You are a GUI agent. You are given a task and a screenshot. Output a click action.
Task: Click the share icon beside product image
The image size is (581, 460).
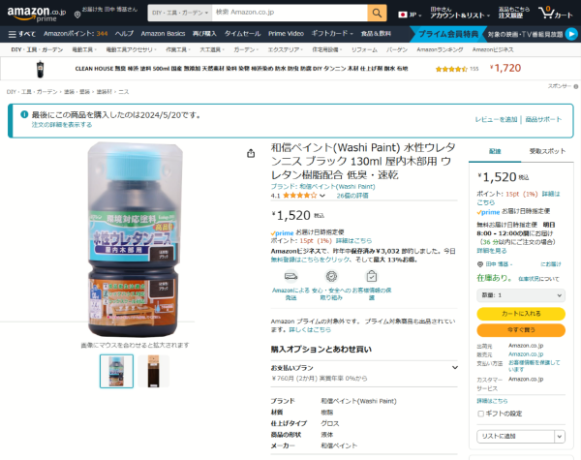pyautogui.click(x=251, y=153)
